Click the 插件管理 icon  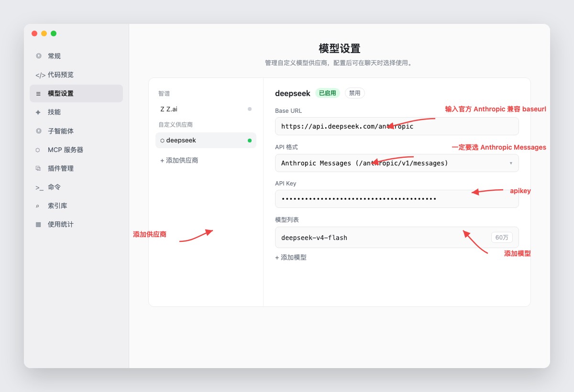[38, 168]
